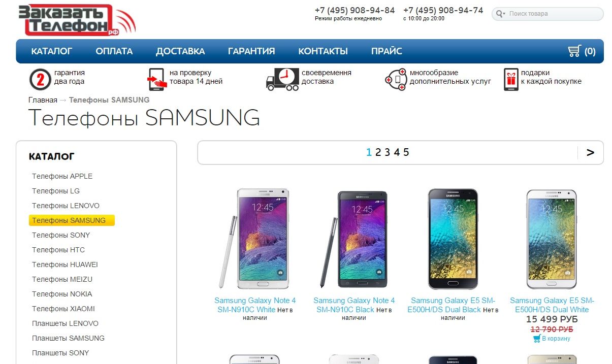Open the КАТАЛОГ menu item
This screenshot has height=364, width=612.
tap(52, 51)
